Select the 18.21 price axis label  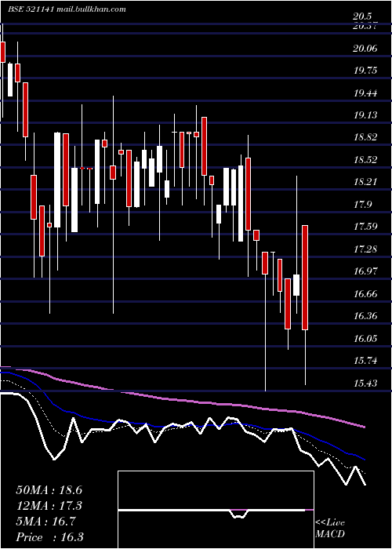point(365,182)
